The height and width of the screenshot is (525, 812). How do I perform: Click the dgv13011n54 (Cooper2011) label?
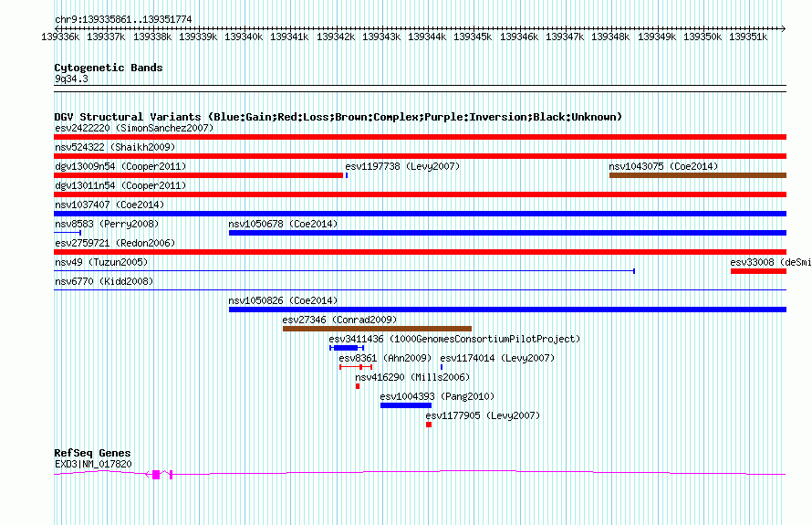(120, 185)
